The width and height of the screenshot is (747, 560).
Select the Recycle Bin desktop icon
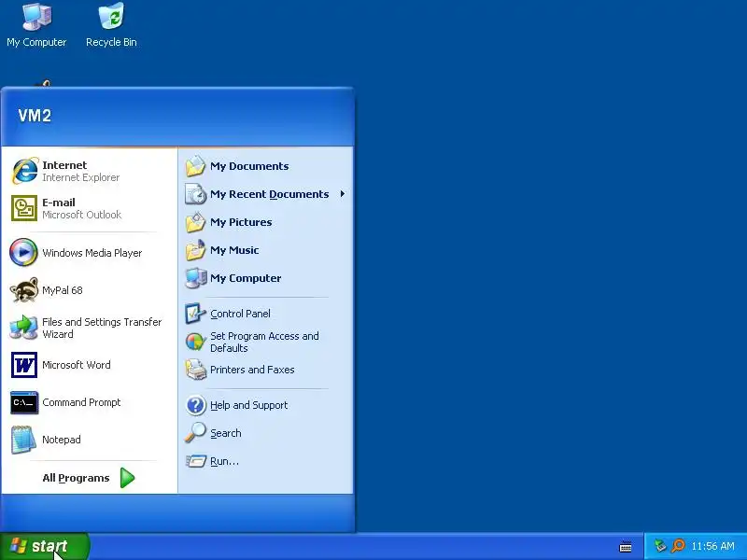111,16
